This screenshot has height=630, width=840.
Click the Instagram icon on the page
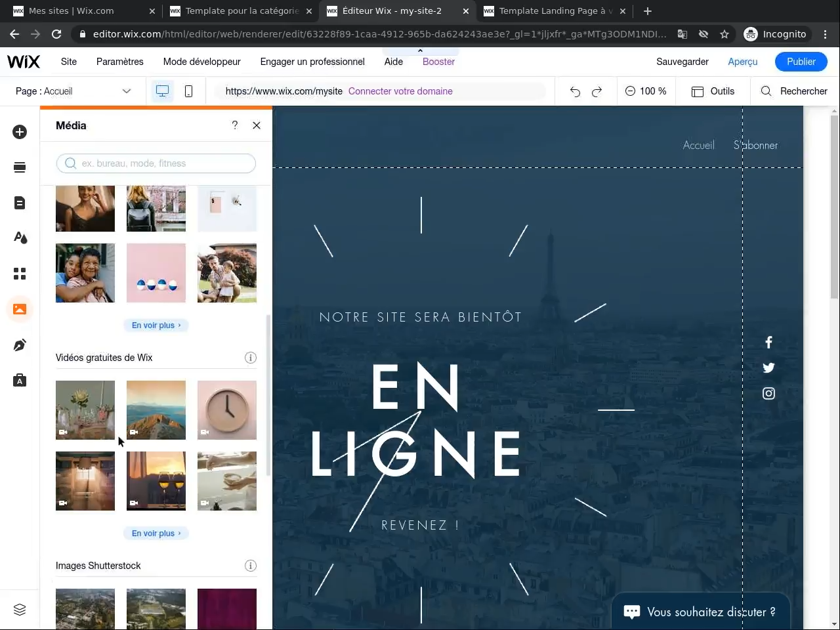[768, 393]
